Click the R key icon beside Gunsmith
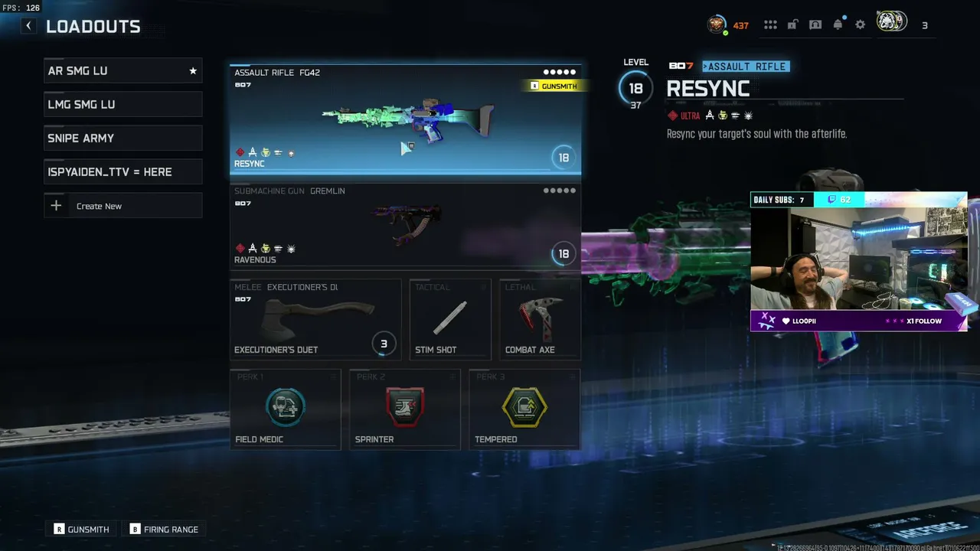The width and height of the screenshot is (980, 551). click(x=59, y=529)
